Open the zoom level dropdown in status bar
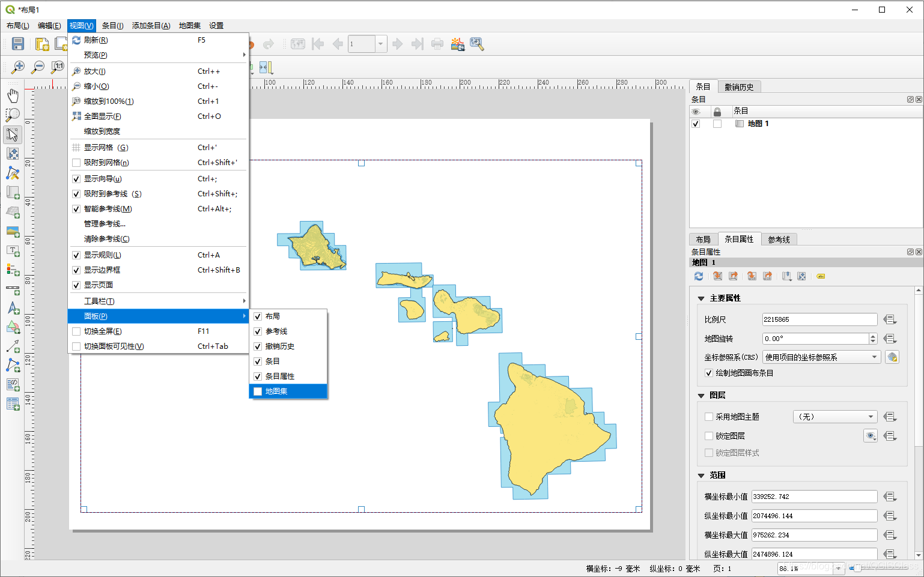The height and width of the screenshot is (577, 924). [x=839, y=568]
